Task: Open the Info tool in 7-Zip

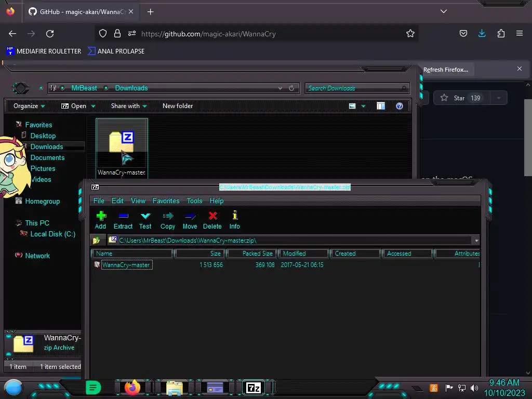Action: point(234,220)
